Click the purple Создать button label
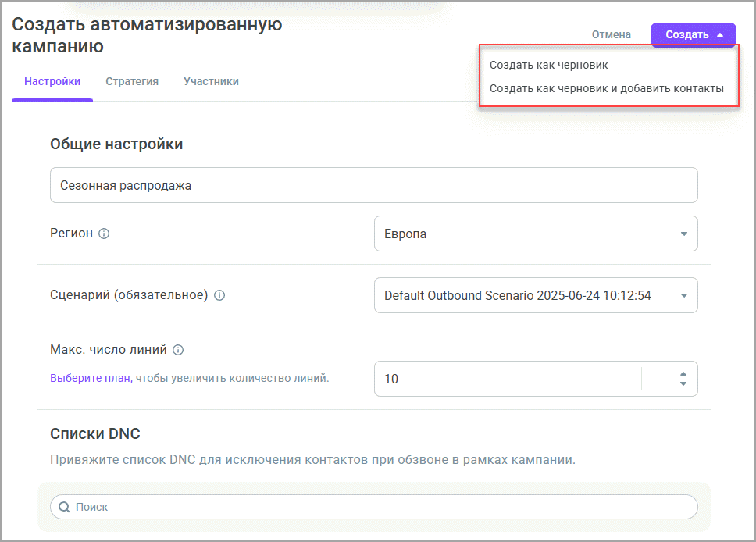 click(686, 34)
